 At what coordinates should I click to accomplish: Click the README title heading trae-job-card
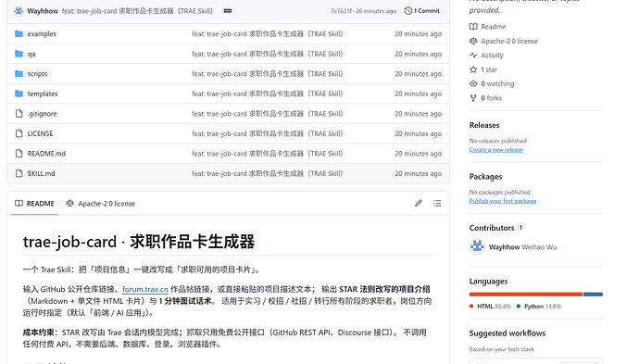tap(139, 242)
